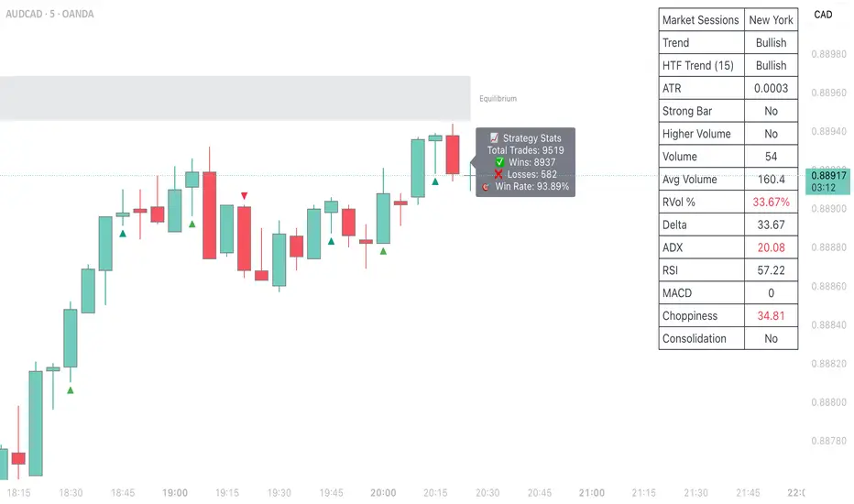The width and height of the screenshot is (854, 504).
Task: Click the green buy arrow below 18:30 candle
Action: point(70,389)
